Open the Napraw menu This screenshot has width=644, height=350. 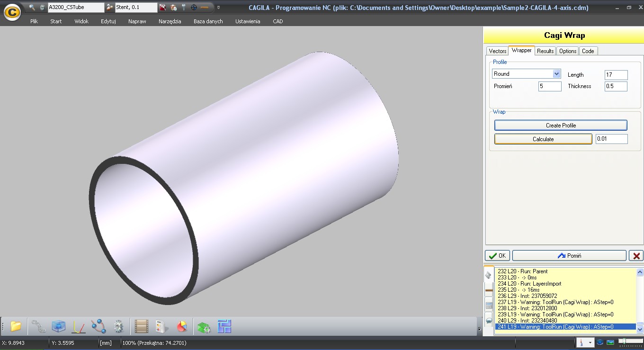(x=137, y=21)
